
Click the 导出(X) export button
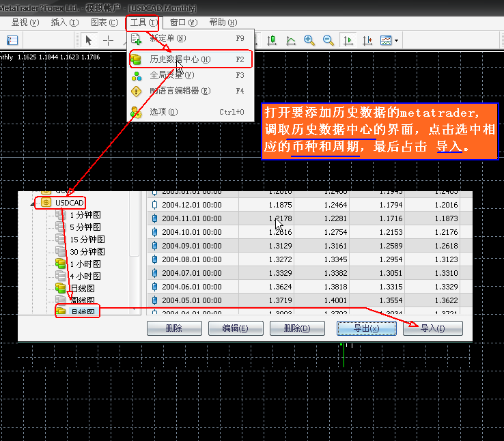point(367,328)
